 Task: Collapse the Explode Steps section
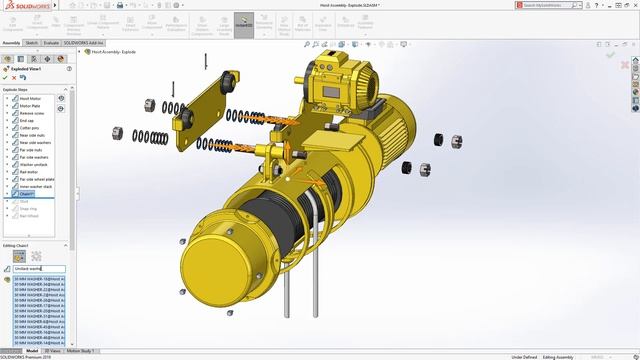pyautogui.click(x=65, y=90)
